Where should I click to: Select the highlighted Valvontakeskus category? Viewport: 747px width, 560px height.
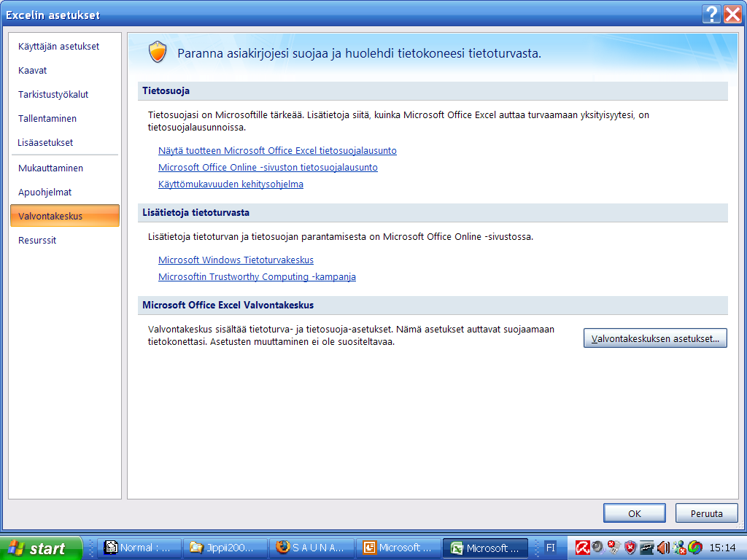click(x=65, y=216)
